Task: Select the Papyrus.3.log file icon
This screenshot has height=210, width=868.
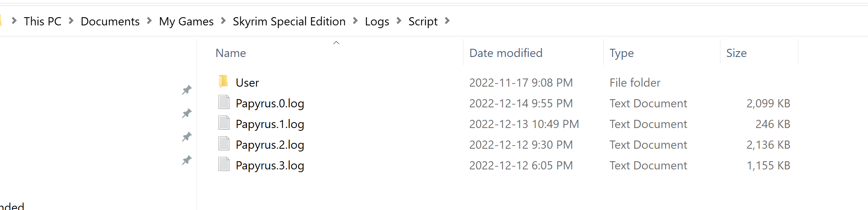Action: coord(224,164)
